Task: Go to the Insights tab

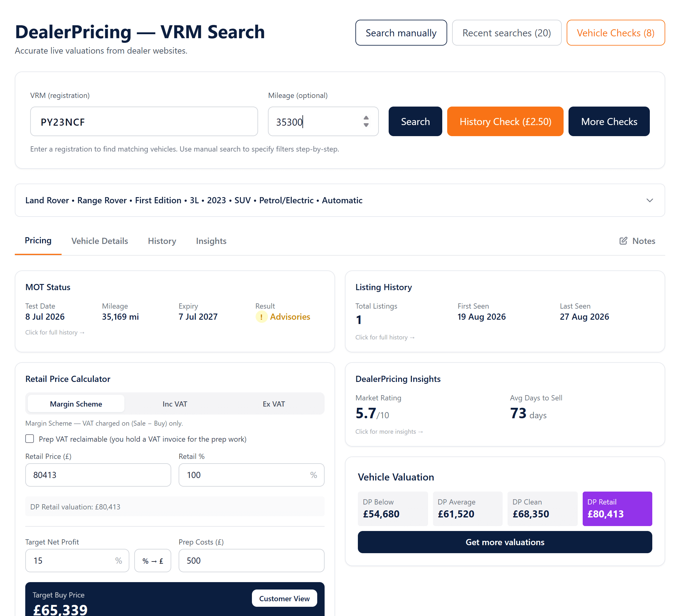Action: tap(211, 241)
